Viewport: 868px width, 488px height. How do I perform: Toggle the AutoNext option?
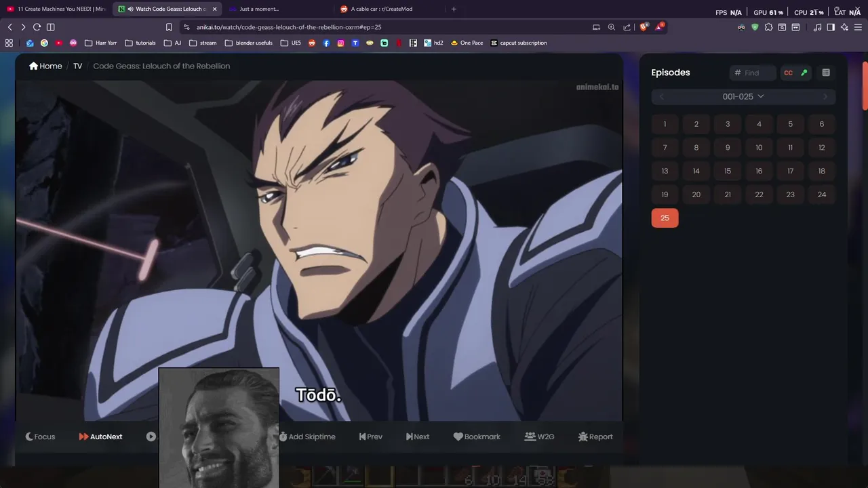tap(100, 436)
